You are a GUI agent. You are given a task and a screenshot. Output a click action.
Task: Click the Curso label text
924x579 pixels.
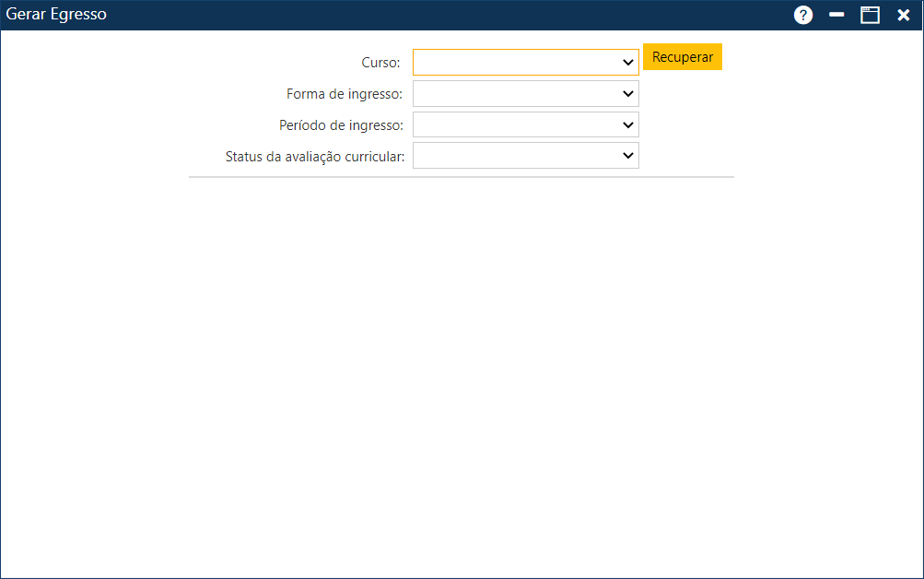coord(380,63)
